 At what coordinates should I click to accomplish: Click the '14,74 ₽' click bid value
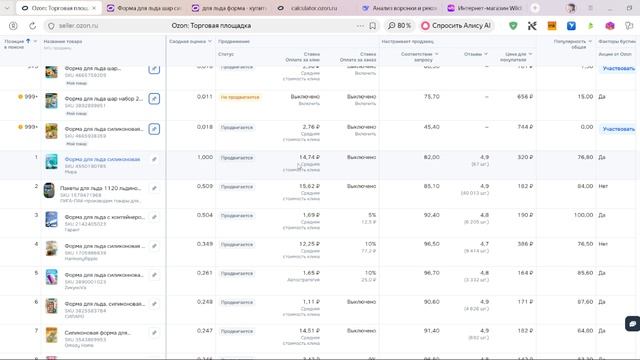pyautogui.click(x=309, y=157)
